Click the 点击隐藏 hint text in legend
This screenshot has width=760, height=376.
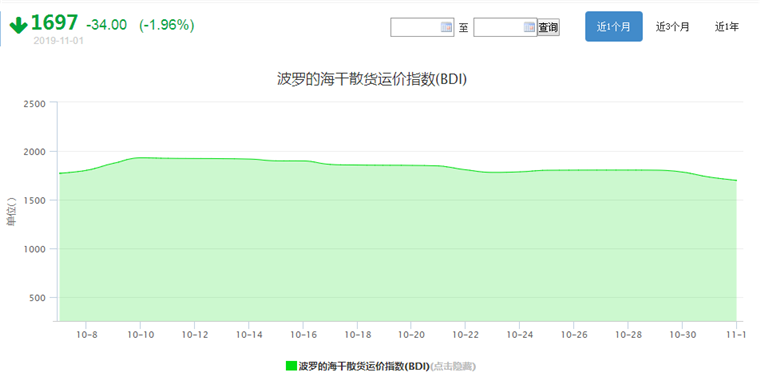click(x=457, y=366)
